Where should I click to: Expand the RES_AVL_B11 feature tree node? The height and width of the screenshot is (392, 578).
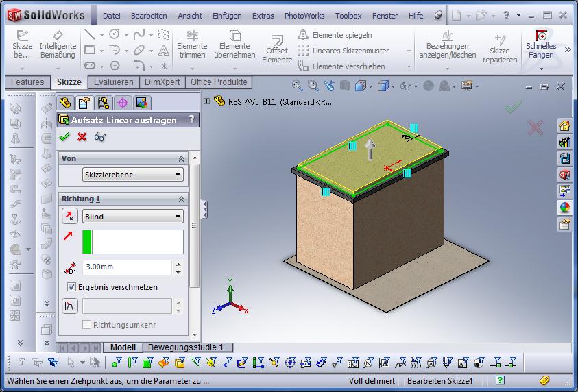pyautogui.click(x=207, y=101)
